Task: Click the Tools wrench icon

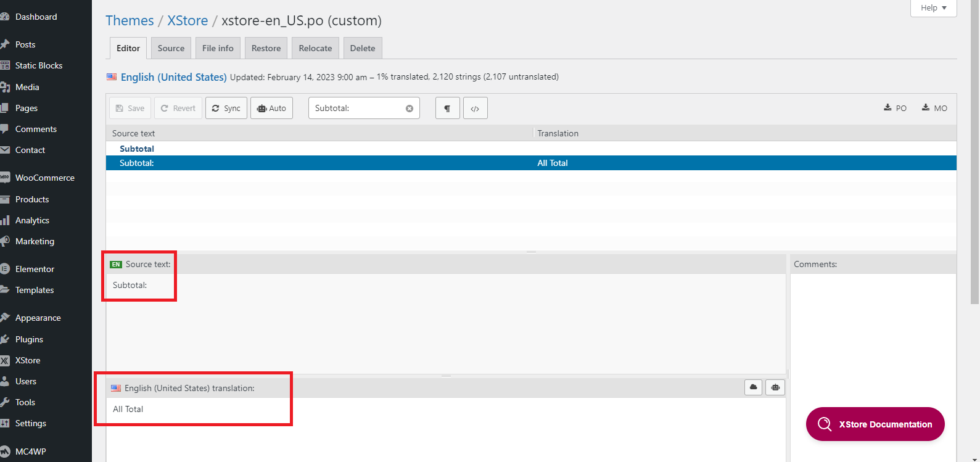Action: [x=5, y=402]
